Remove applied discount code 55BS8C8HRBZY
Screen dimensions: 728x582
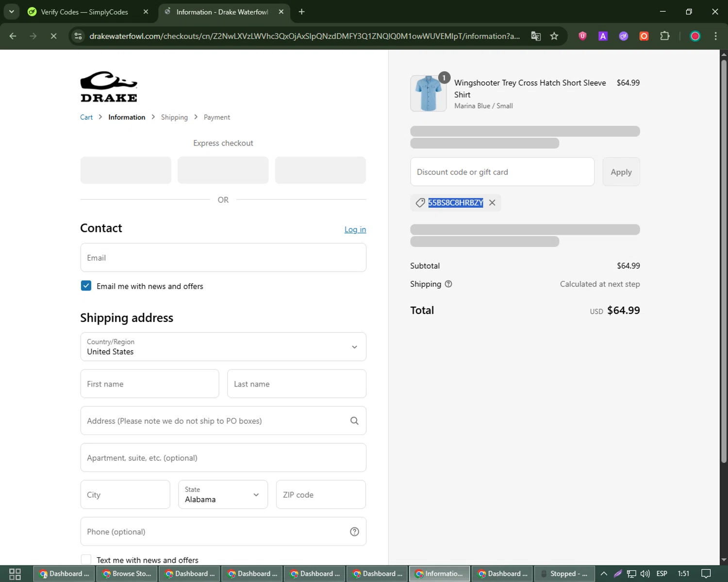tap(492, 203)
